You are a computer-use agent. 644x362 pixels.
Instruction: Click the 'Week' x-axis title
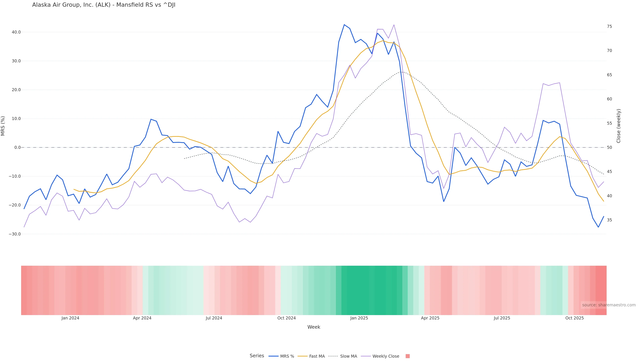coord(313,327)
